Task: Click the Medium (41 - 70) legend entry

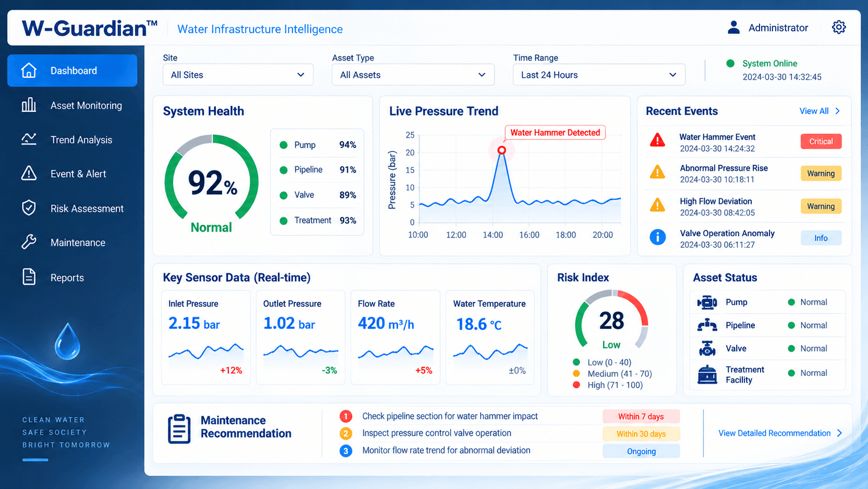Action: point(613,374)
